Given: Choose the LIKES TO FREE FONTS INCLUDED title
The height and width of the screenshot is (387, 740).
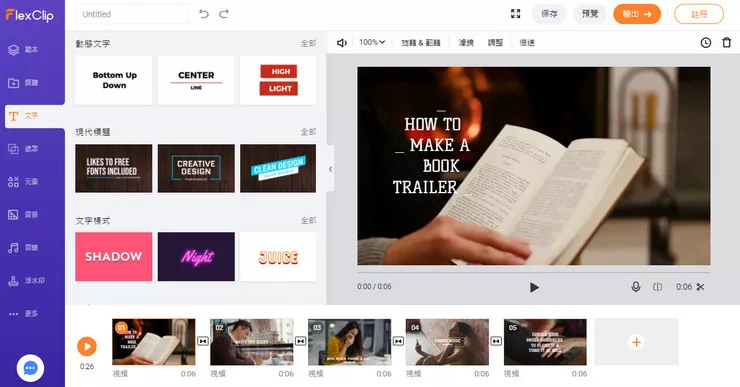Looking at the screenshot, I should point(114,168).
